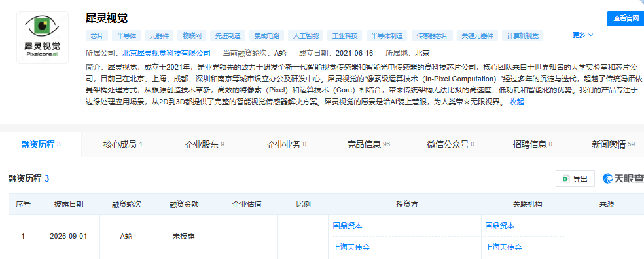Click the 犀灵视觉 Pixelcore.ai company logo
This screenshot has width=644, height=259.
coord(43,37)
